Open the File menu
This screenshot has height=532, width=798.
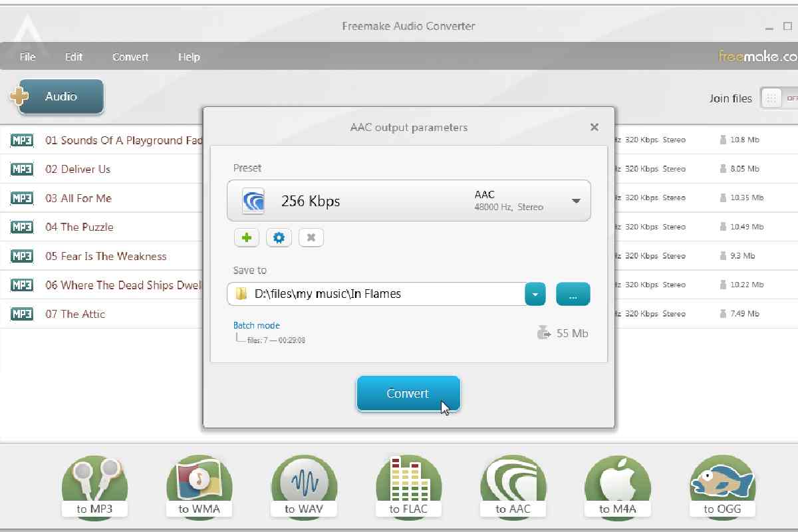click(27, 57)
